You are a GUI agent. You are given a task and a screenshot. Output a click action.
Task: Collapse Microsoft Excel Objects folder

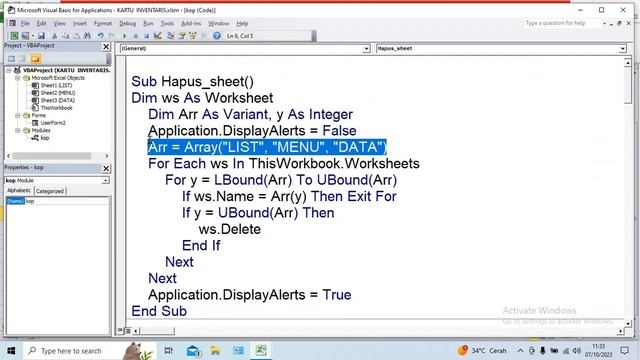click(18, 78)
